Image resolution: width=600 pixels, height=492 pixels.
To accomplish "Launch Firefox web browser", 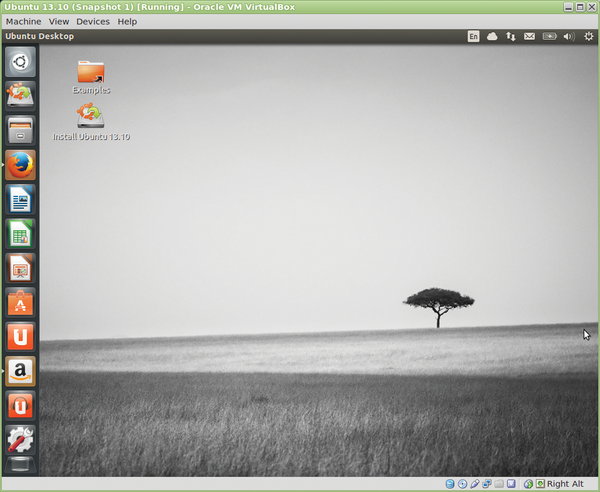I will [x=20, y=165].
